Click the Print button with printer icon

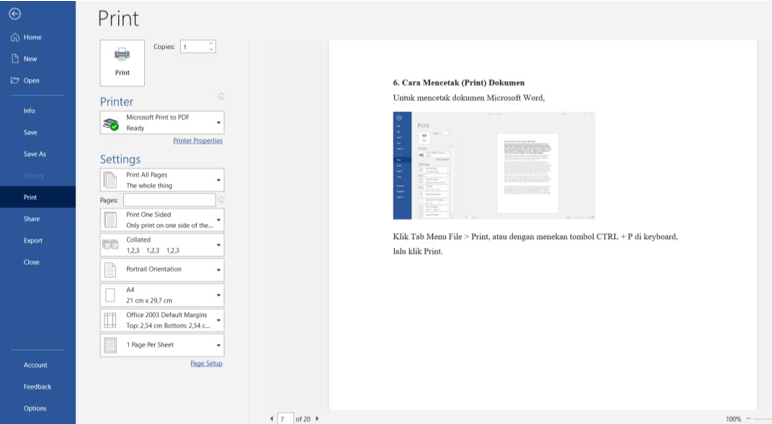tap(122, 62)
